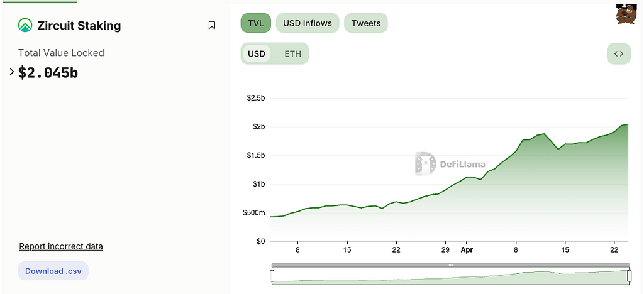Enable the USD Inflows chart series
Viewport: 644px width, 294px height.
308,23
